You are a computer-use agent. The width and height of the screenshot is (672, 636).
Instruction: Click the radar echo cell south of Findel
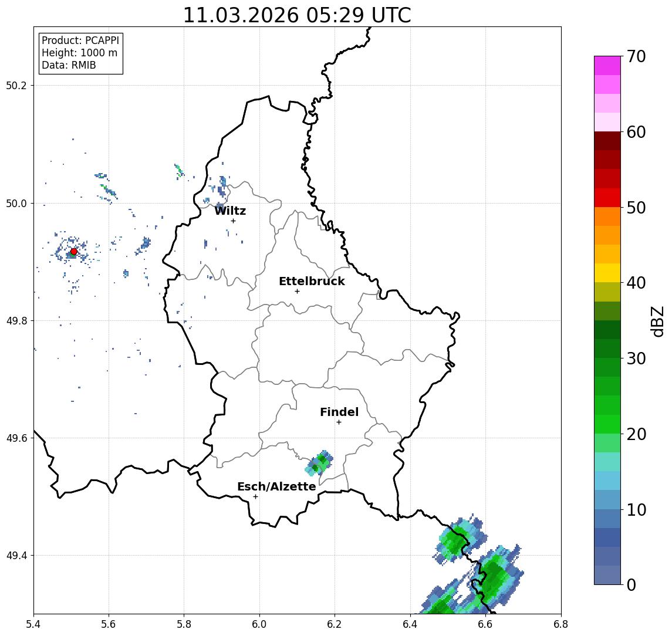click(x=319, y=464)
